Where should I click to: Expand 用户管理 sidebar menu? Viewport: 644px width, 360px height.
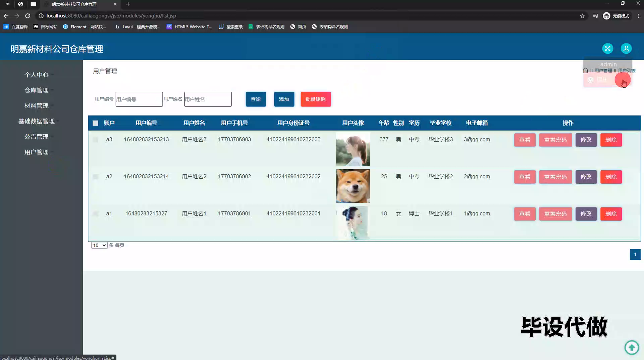[x=37, y=152]
